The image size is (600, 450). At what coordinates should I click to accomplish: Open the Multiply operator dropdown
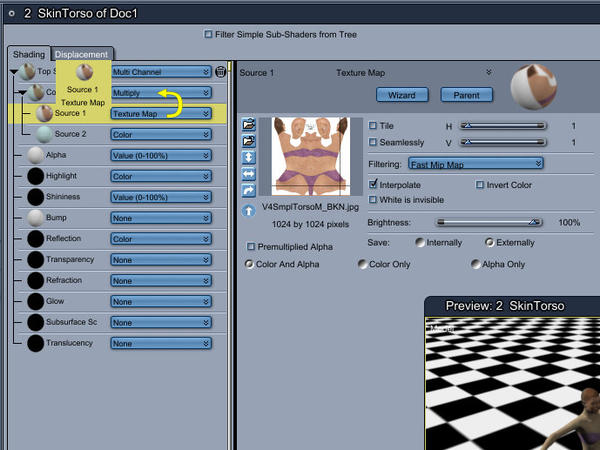pos(161,93)
